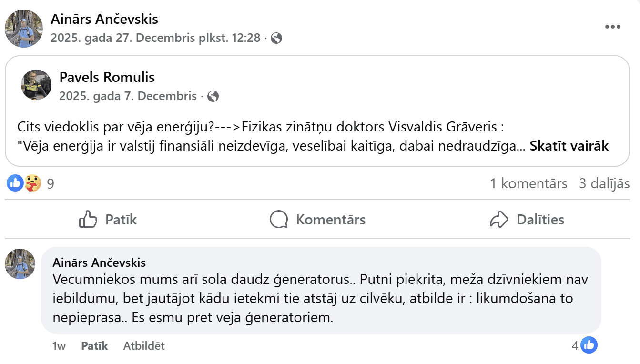640x364 pixels.
Task: Expand post text with Skatīt vairāk
Action: click(x=569, y=146)
